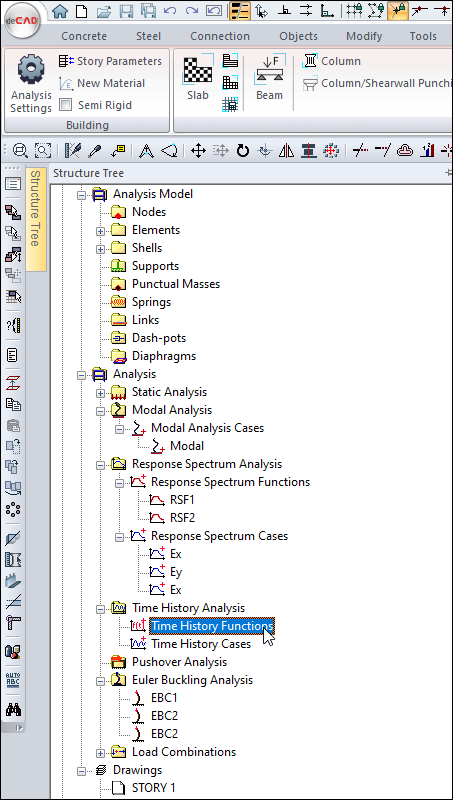Viewport: 453px width, 800px height.
Task: Select Time History Cases
Action: (x=201, y=644)
